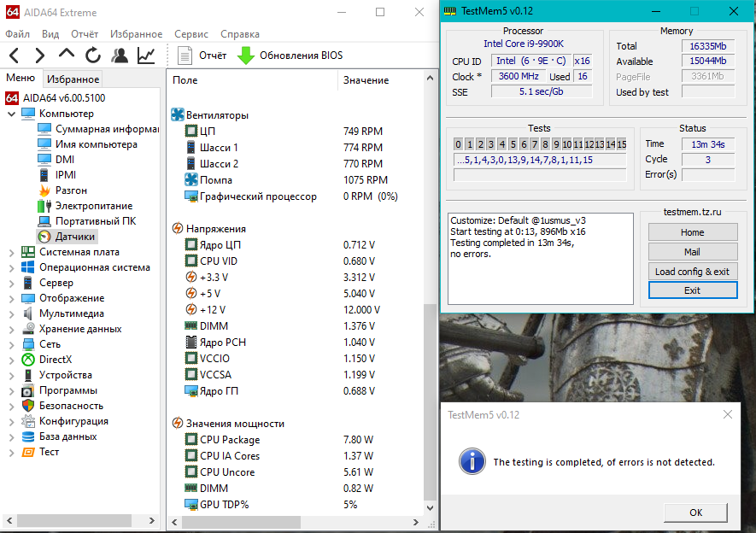Click the Отчёт report icon

185,56
